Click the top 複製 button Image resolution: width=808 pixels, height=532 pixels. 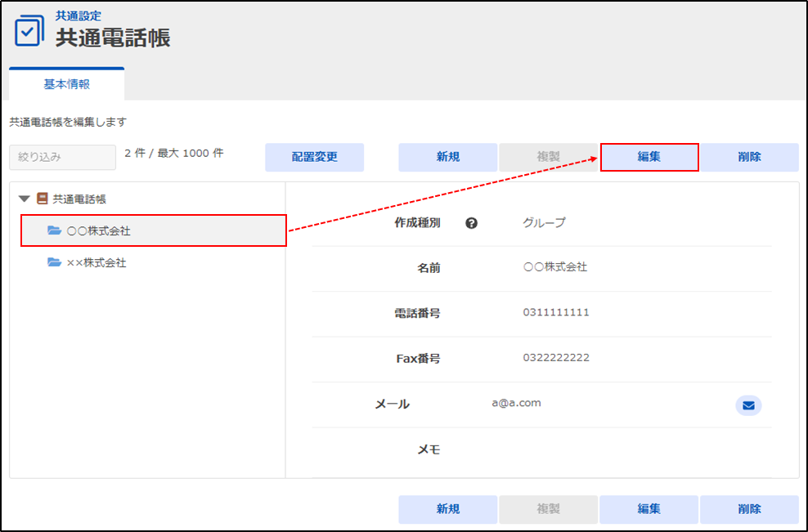tap(548, 157)
